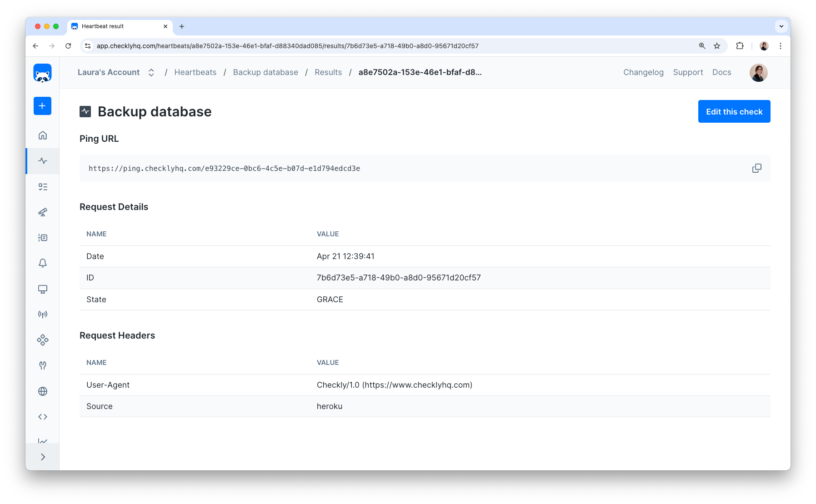Navigate to Backup database breadcrumb link
The image size is (816, 504).
(265, 72)
